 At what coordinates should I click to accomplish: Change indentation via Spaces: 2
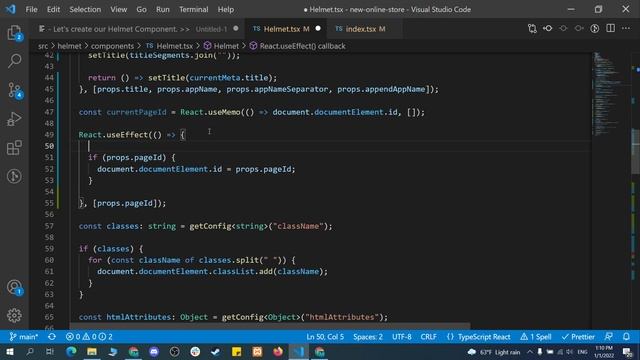pos(368,337)
